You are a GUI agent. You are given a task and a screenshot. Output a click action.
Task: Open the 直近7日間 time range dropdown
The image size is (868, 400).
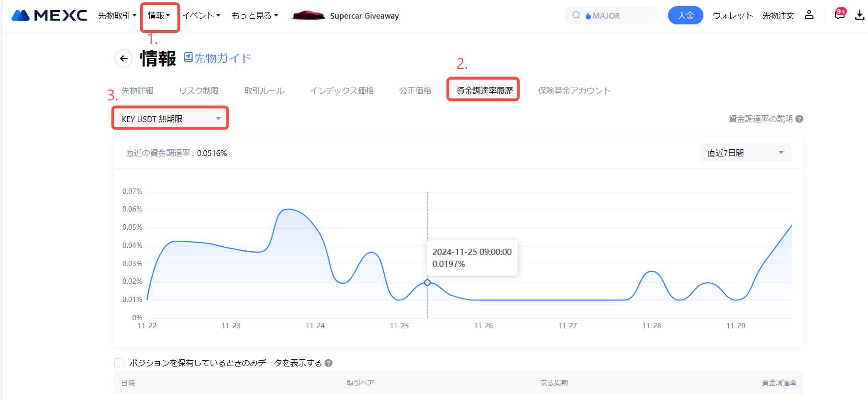tap(745, 153)
